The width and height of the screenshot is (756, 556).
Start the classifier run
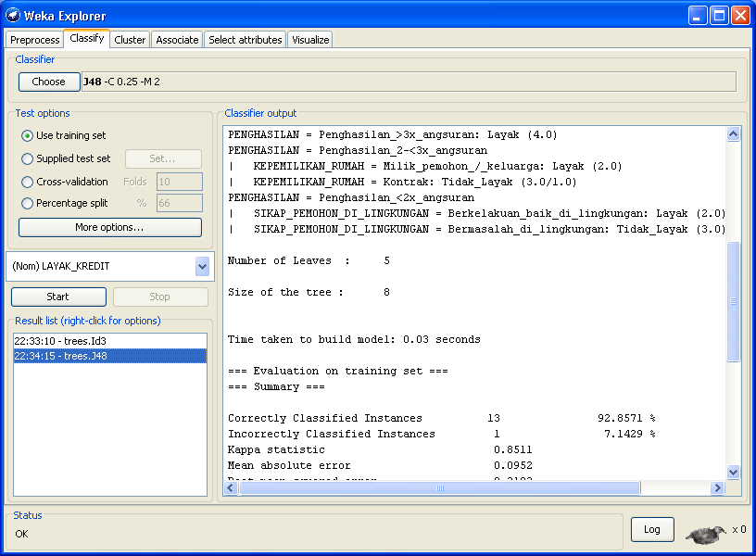pos(58,297)
